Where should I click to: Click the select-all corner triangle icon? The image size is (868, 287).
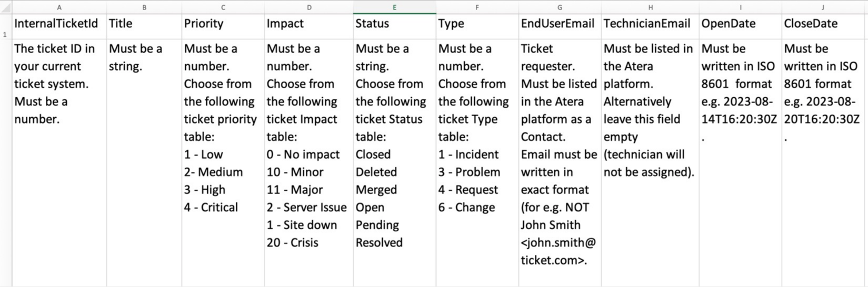[6, 7]
